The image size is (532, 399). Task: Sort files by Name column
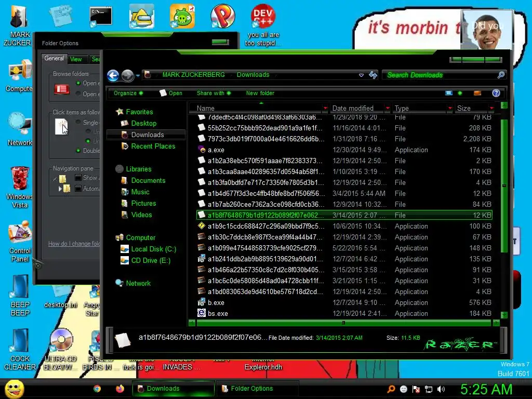[x=206, y=108]
